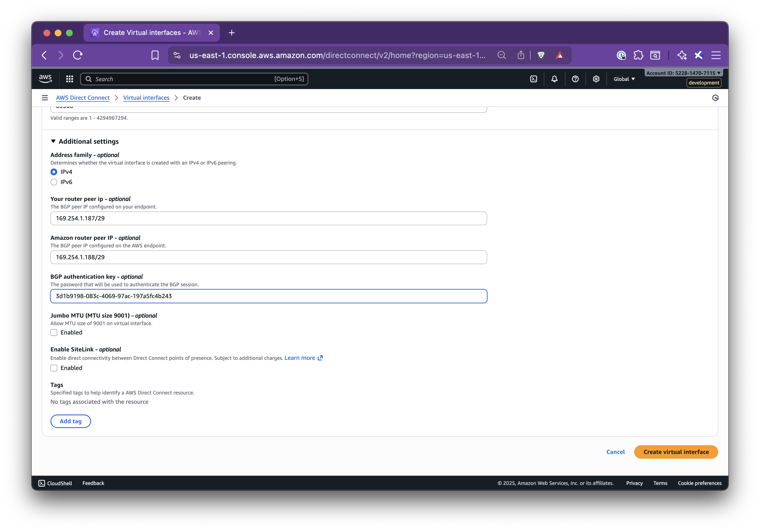This screenshot has height=532, width=760.
Task: Open the hamburger navigation menu icon
Action: tap(45, 97)
